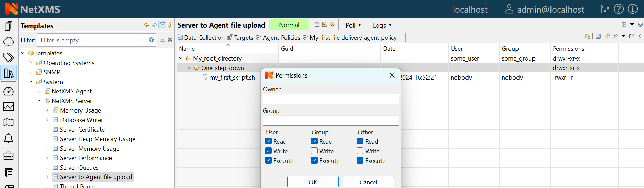This screenshot has width=644, height=188.
Task: Click the Group input field
Action: [331, 120]
